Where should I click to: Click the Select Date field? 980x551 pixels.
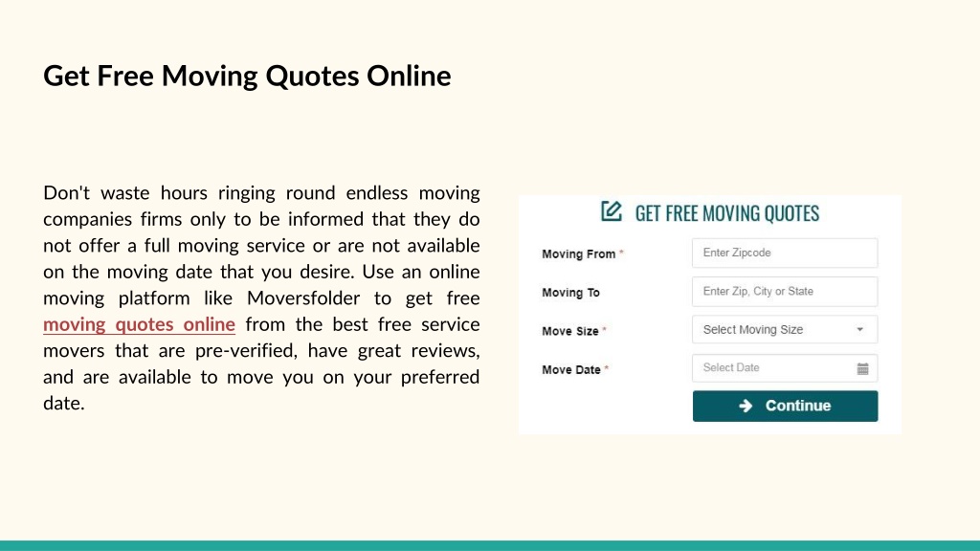tap(785, 368)
